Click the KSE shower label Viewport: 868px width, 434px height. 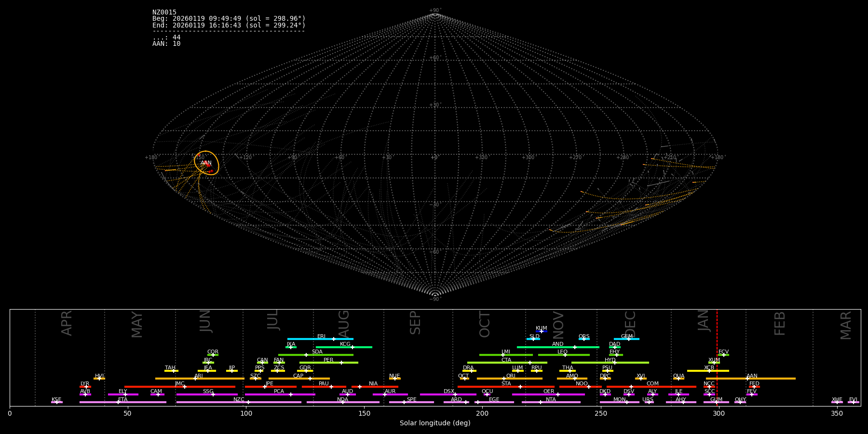coord(56,400)
